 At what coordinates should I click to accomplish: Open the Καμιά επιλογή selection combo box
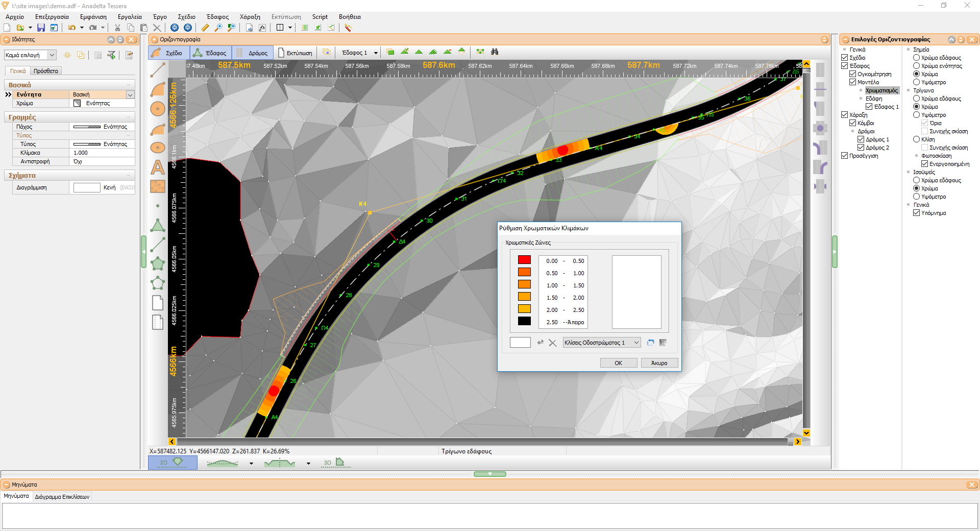pyautogui.click(x=30, y=55)
